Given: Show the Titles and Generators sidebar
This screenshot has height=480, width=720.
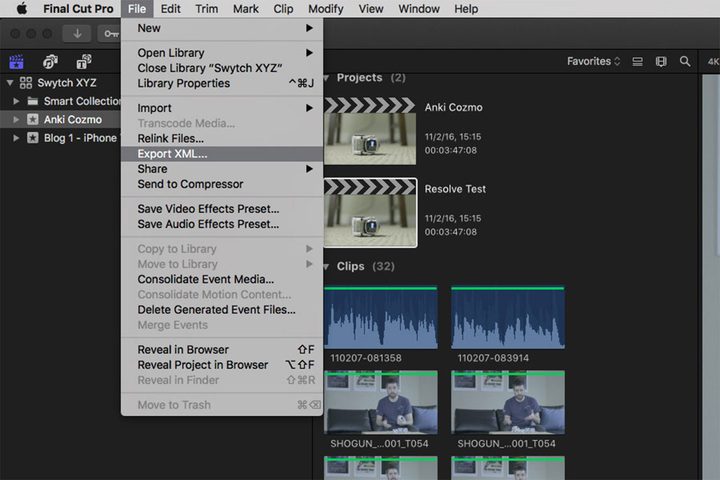Looking at the screenshot, I should 84,61.
